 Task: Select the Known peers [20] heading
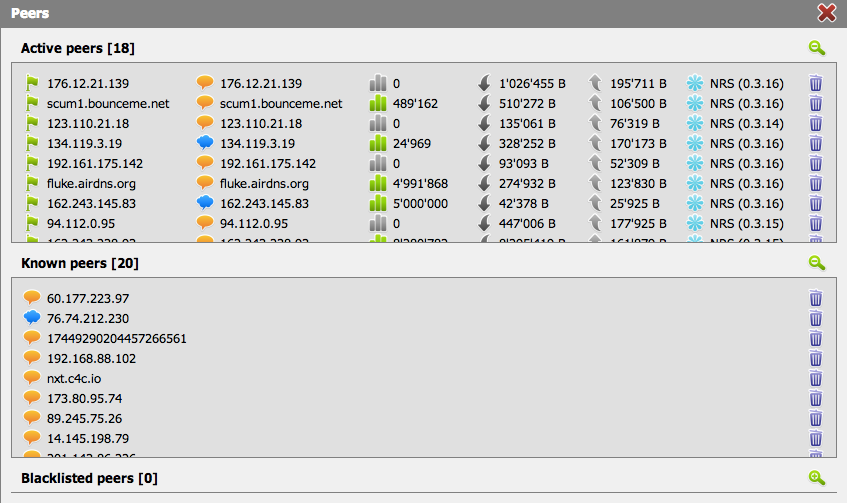pos(80,264)
